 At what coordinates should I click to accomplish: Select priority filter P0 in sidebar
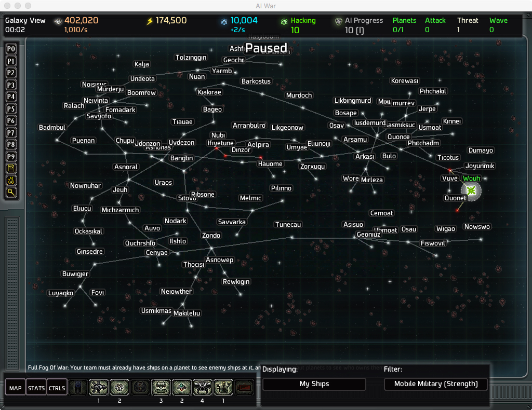(x=11, y=49)
